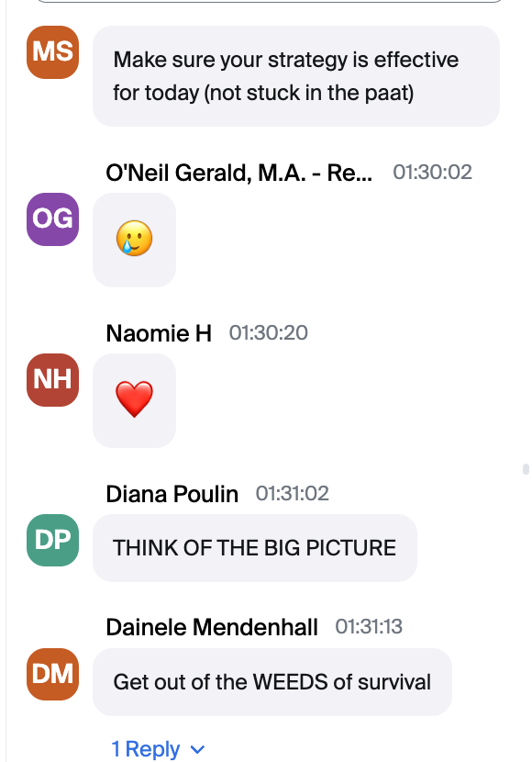This screenshot has height=762, width=532.
Task: Click Make sure your strategy message bubble
Action: [296, 76]
